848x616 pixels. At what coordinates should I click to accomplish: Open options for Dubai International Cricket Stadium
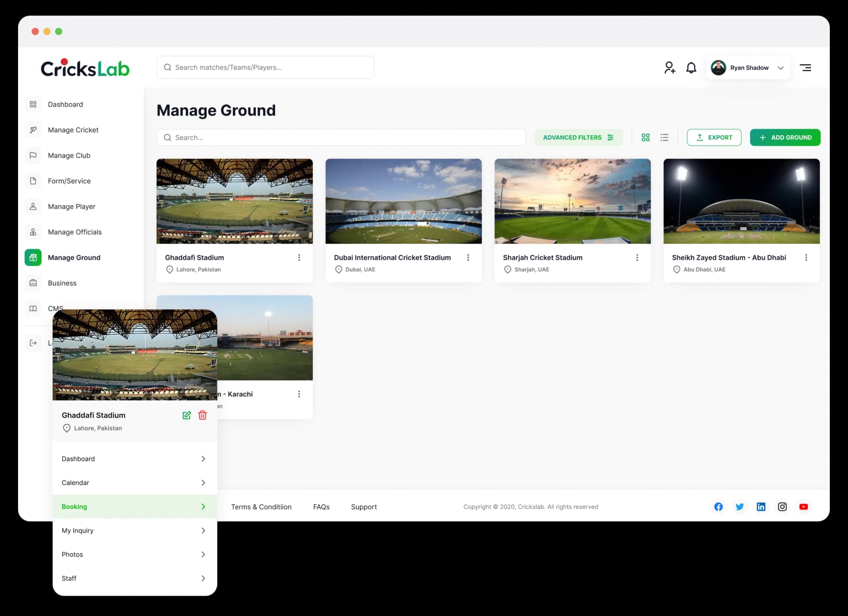click(x=468, y=257)
